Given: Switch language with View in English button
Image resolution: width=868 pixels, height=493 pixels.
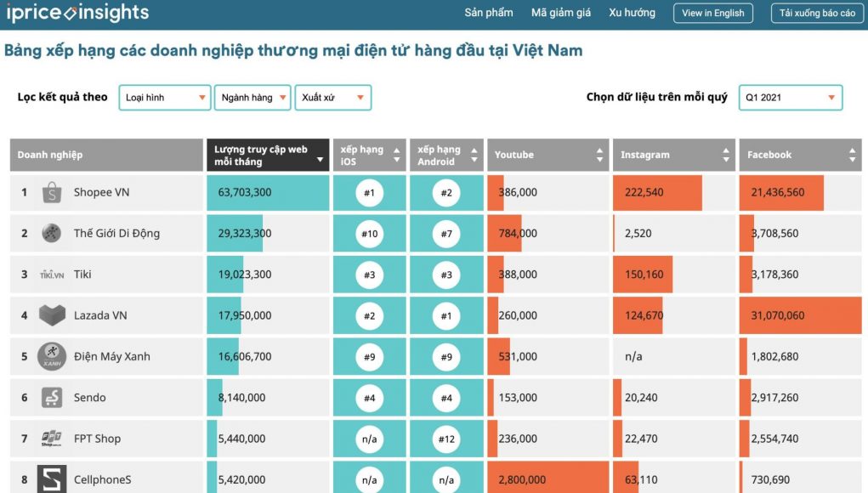Looking at the screenshot, I should (713, 14).
